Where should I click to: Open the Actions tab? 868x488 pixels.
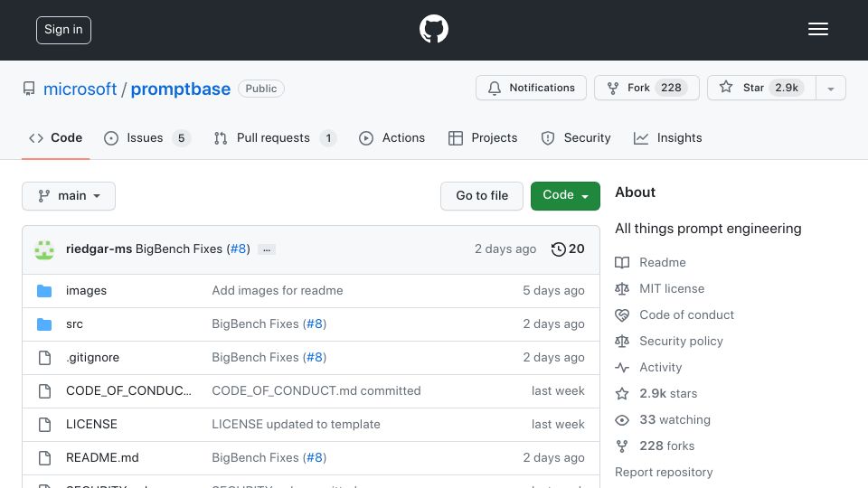pyautogui.click(x=392, y=137)
